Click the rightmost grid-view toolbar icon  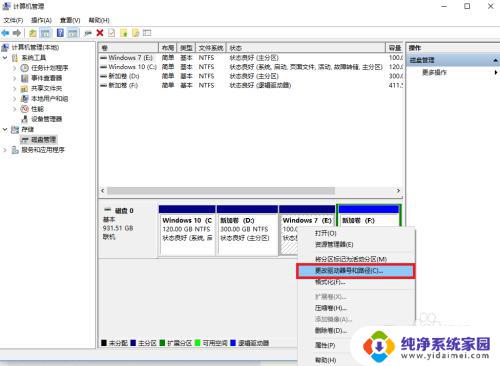click(147, 33)
